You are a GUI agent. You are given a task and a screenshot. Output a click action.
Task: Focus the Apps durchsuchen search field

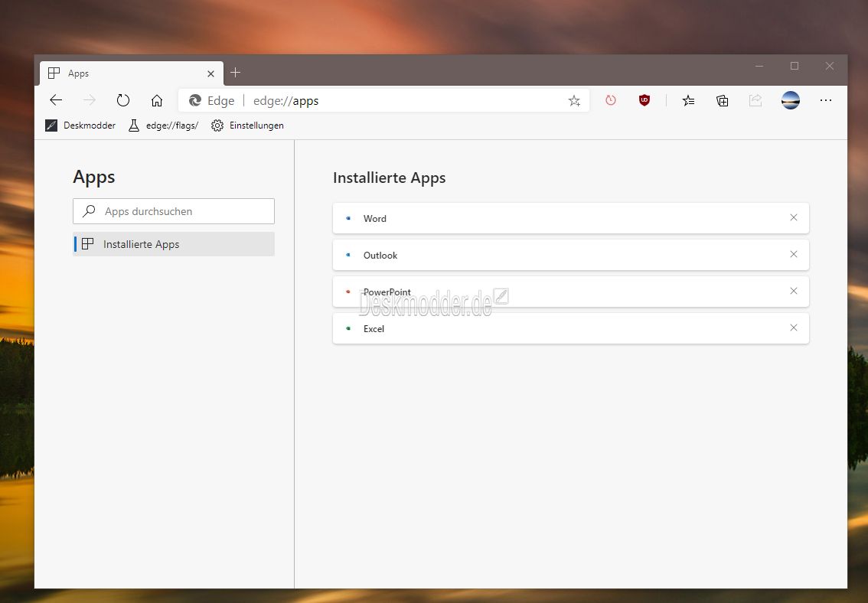[174, 211]
